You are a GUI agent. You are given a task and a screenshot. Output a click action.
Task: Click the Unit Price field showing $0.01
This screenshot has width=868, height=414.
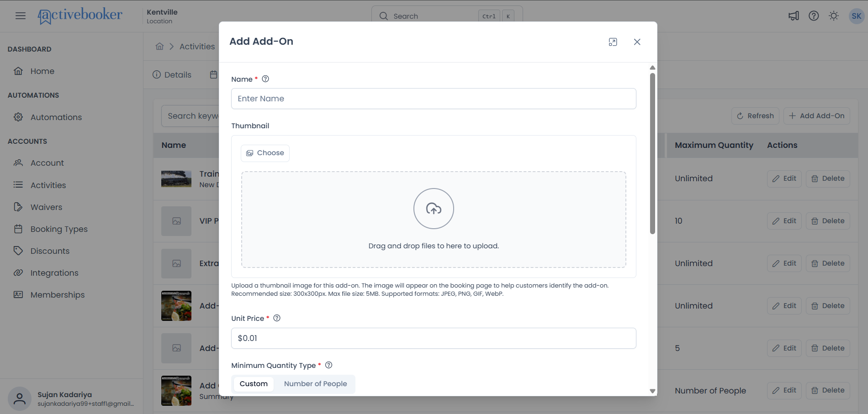[434, 338]
